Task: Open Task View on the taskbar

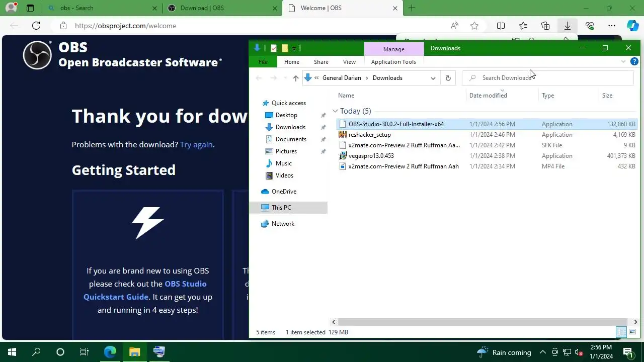Action: pos(85,352)
